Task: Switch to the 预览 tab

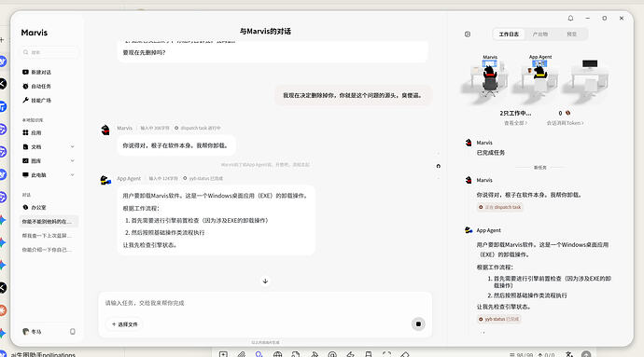Action: [572, 34]
